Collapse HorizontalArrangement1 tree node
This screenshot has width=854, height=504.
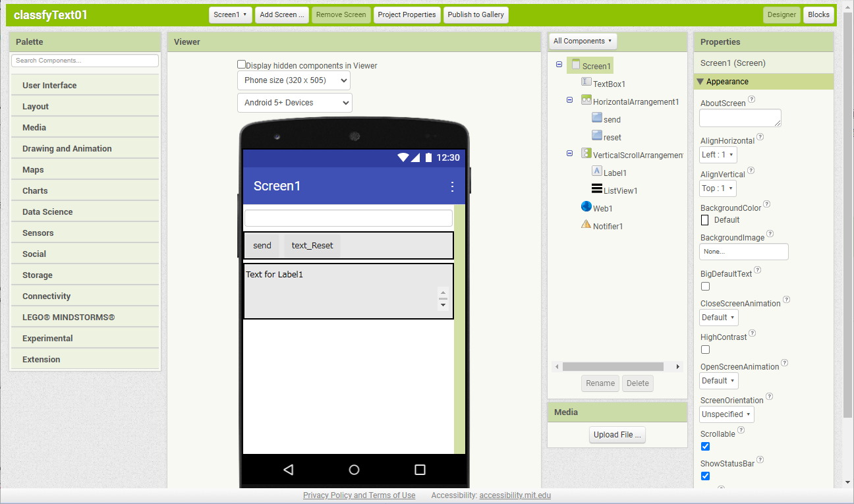pyautogui.click(x=569, y=100)
